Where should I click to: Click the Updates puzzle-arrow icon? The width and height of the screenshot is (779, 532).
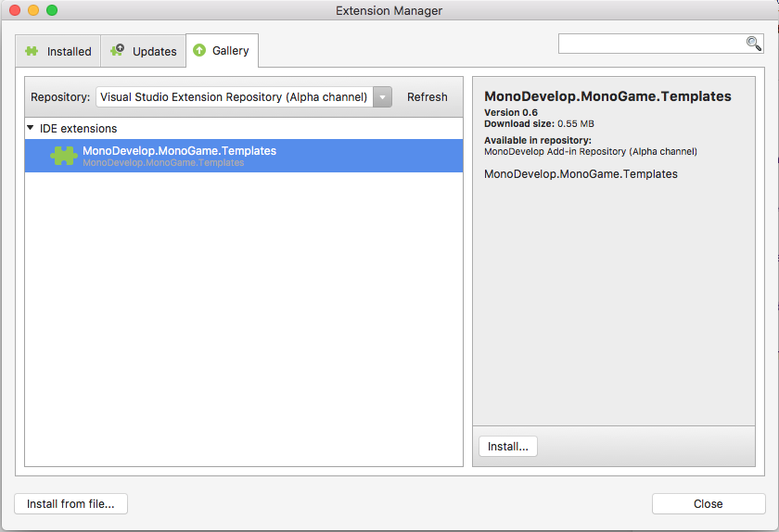(x=117, y=50)
